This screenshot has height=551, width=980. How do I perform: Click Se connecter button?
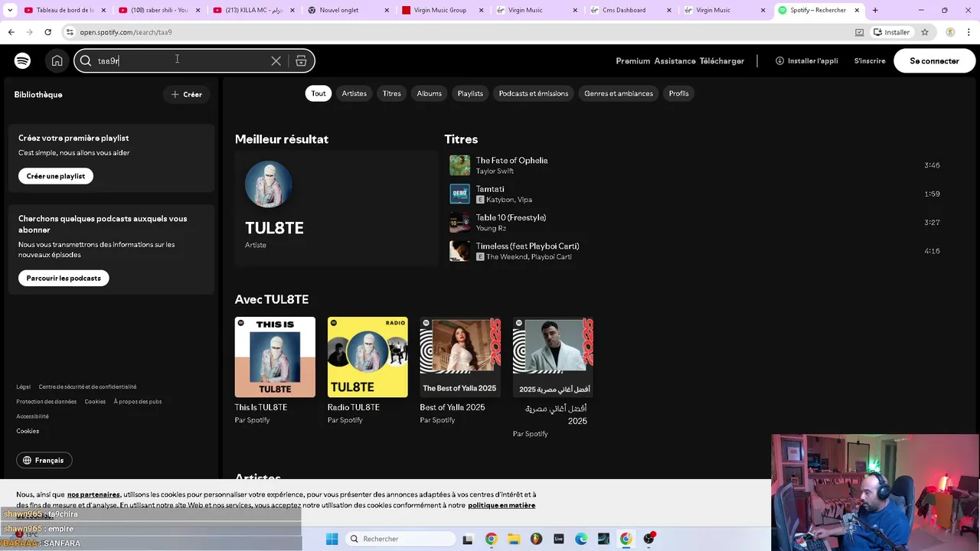point(934,61)
